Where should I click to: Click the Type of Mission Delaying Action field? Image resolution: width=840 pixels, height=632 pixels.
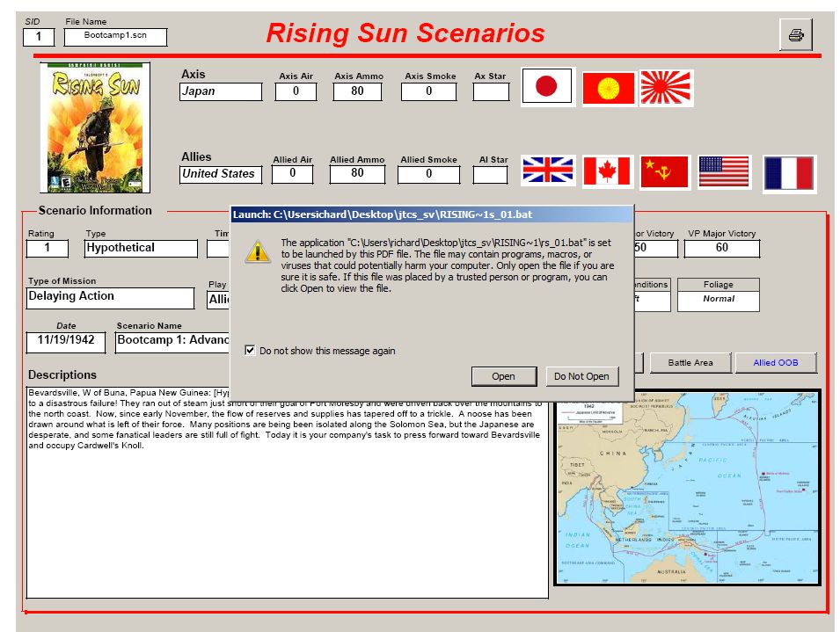pos(110,298)
